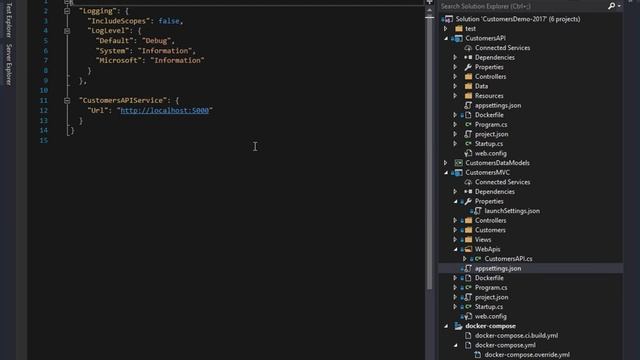Click Startup.cs C# icon under CustomersAPI
Viewport: 640px width, 360px height.
468,144
